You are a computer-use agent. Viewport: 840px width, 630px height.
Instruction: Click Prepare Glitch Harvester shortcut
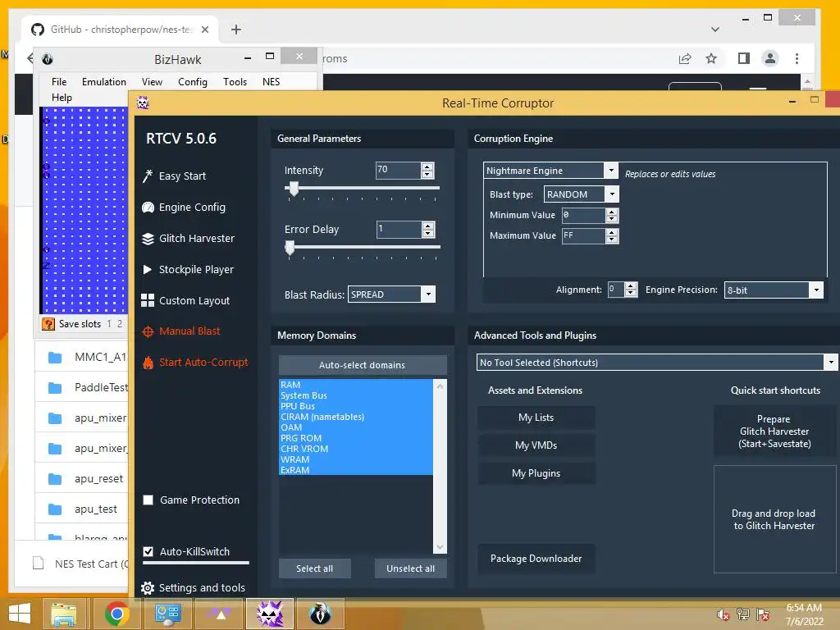[774, 431]
